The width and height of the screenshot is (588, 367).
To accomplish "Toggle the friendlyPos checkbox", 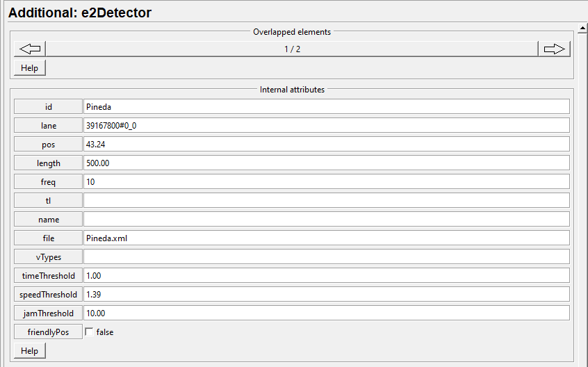I will coord(89,332).
